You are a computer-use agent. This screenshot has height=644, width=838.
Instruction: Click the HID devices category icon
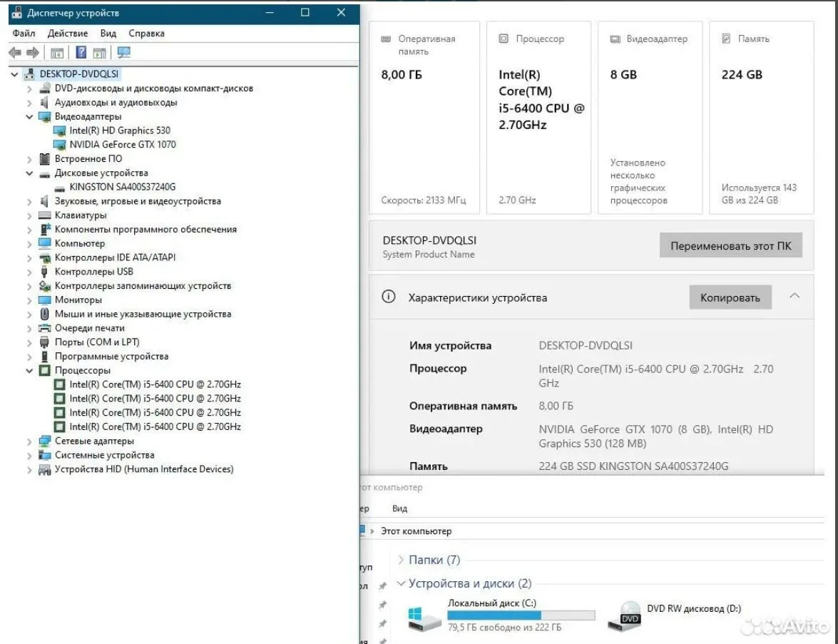[45, 469]
